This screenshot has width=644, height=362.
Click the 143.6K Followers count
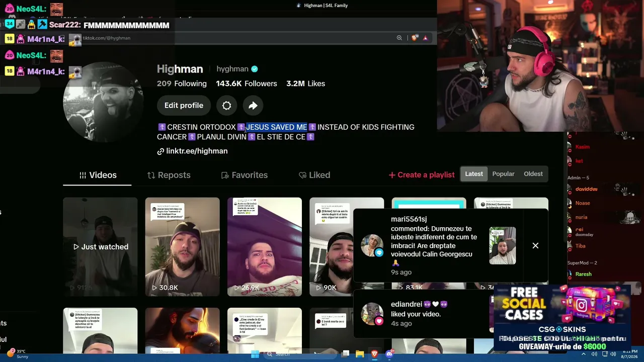point(247,83)
